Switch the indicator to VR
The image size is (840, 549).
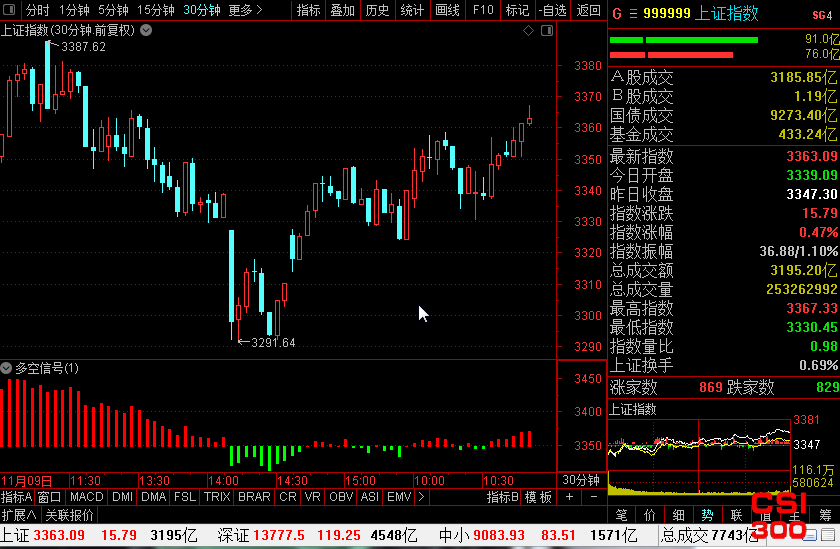coord(313,497)
